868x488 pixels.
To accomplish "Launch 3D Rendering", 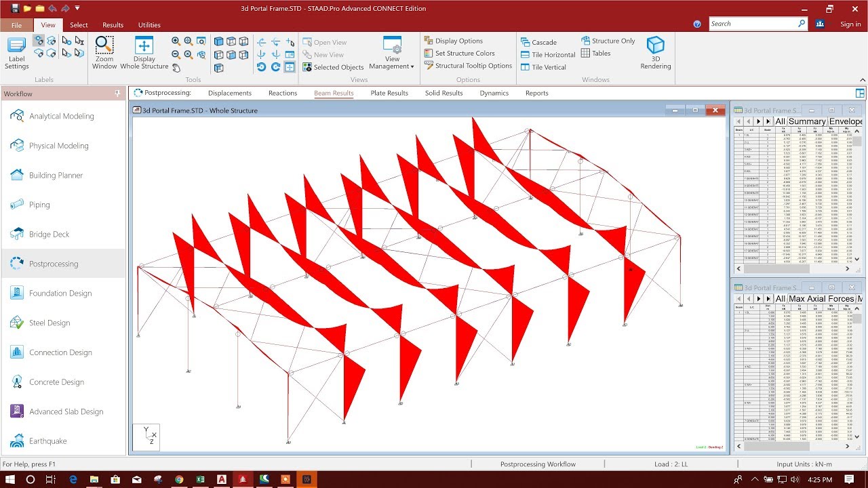I will (656, 53).
